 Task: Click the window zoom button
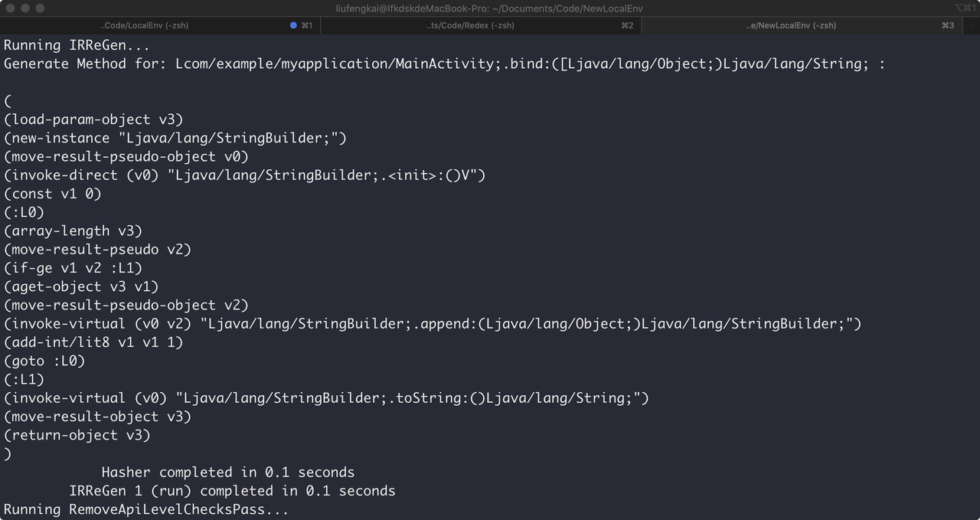(40, 8)
